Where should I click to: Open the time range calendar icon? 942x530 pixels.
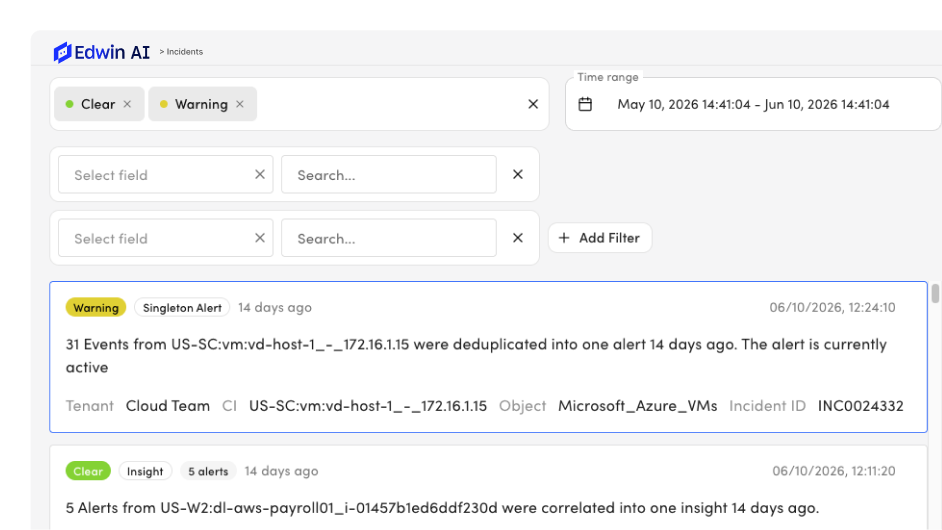click(585, 104)
